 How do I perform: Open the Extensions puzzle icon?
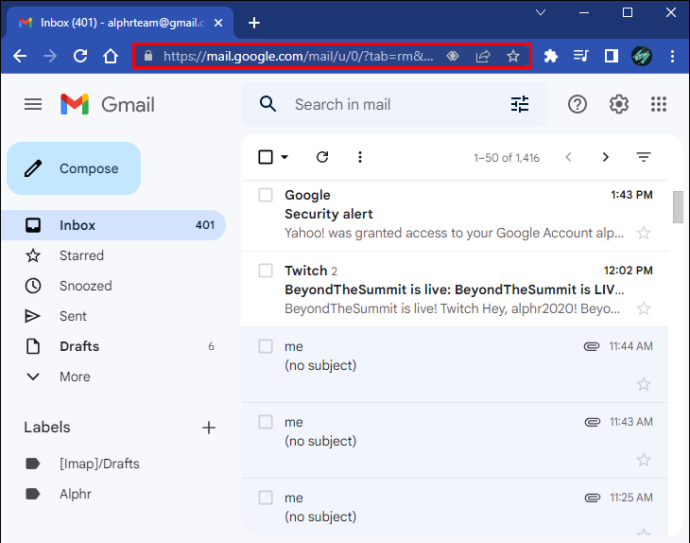[x=551, y=56]
